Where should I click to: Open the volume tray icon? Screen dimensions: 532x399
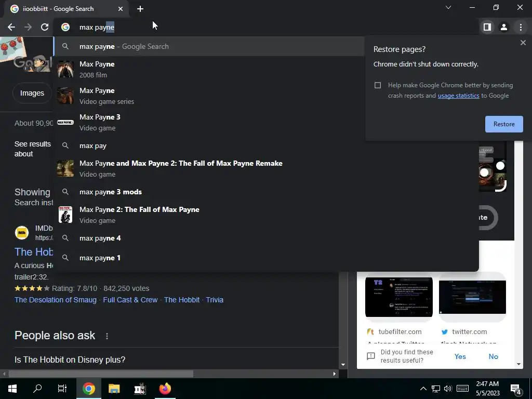[448, 389]
